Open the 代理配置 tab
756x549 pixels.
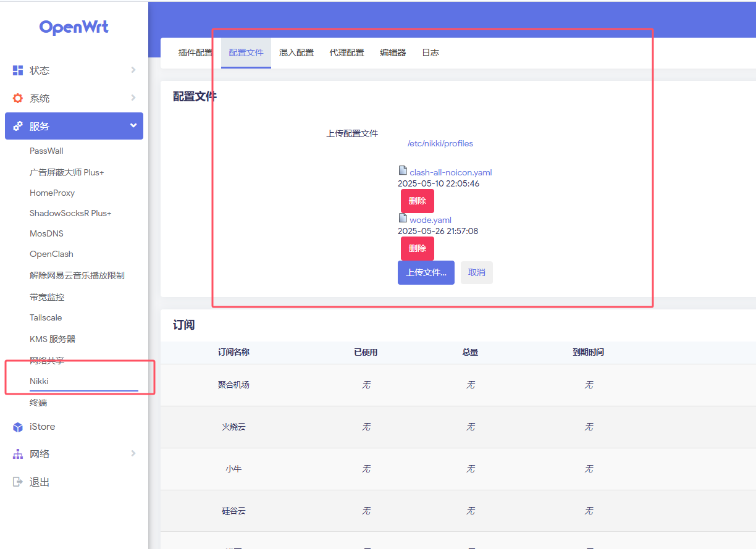point(346,52)
